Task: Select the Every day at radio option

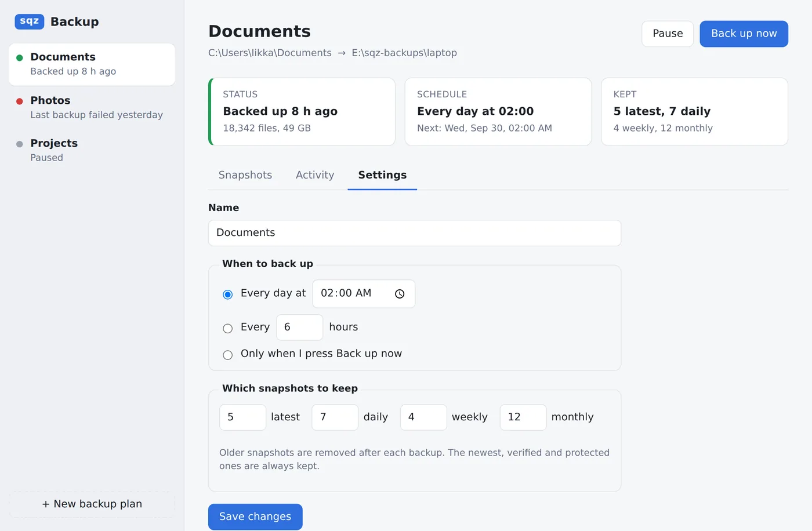Action: [x=228, y=294]
